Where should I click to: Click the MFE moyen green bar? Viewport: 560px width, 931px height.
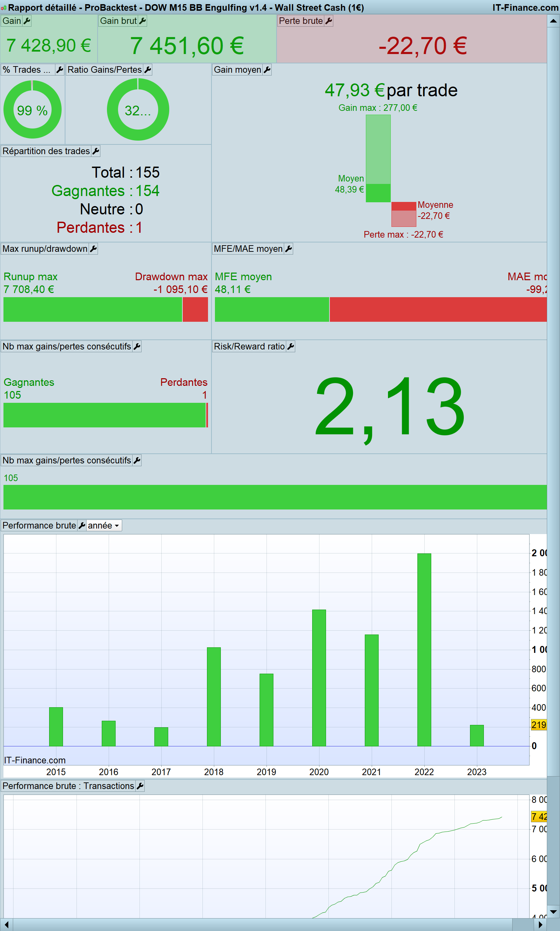[x=272, y=310]
